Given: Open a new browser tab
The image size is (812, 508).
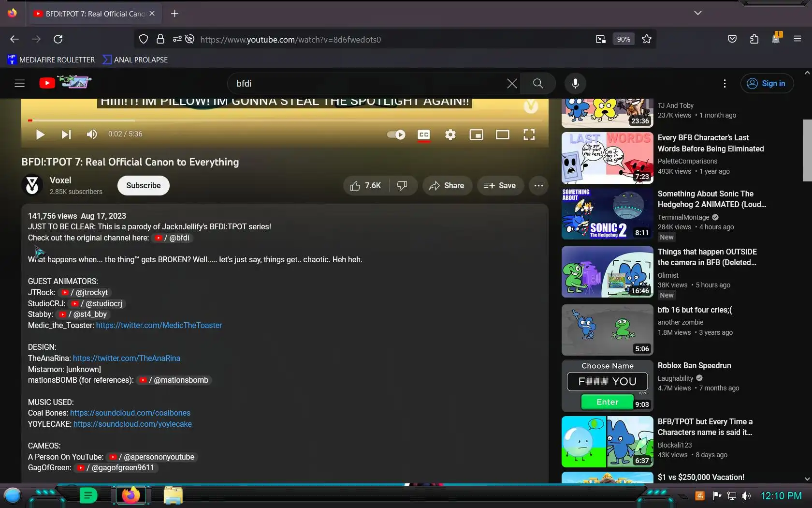Looking at the screenshot, I should coord(175,14).
